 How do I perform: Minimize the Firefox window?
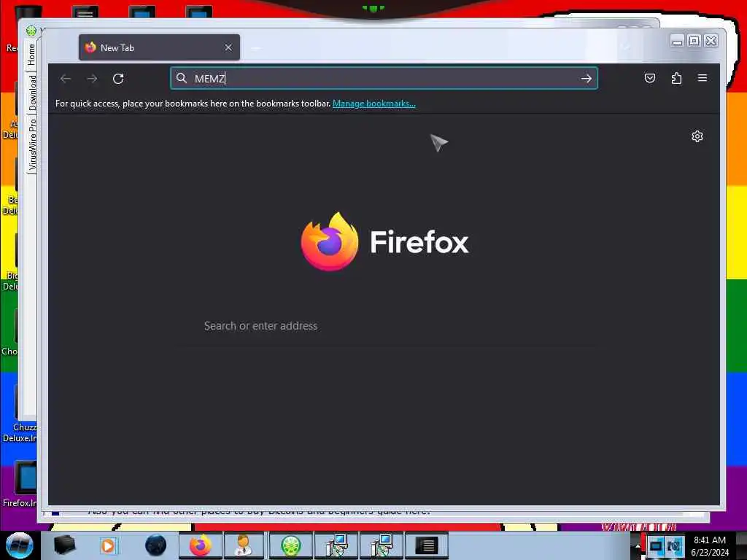[x=677, y=41]
